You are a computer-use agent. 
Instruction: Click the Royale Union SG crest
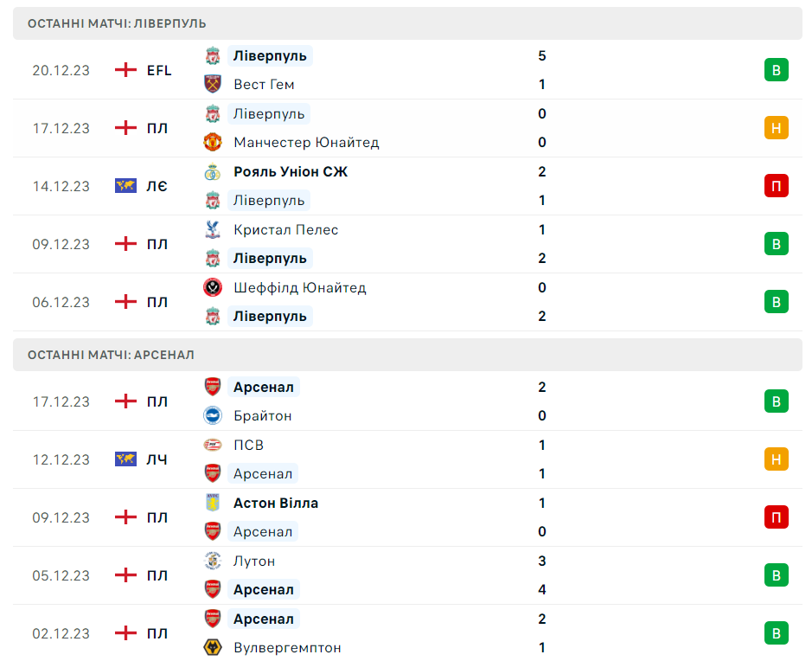click(213, 171)
